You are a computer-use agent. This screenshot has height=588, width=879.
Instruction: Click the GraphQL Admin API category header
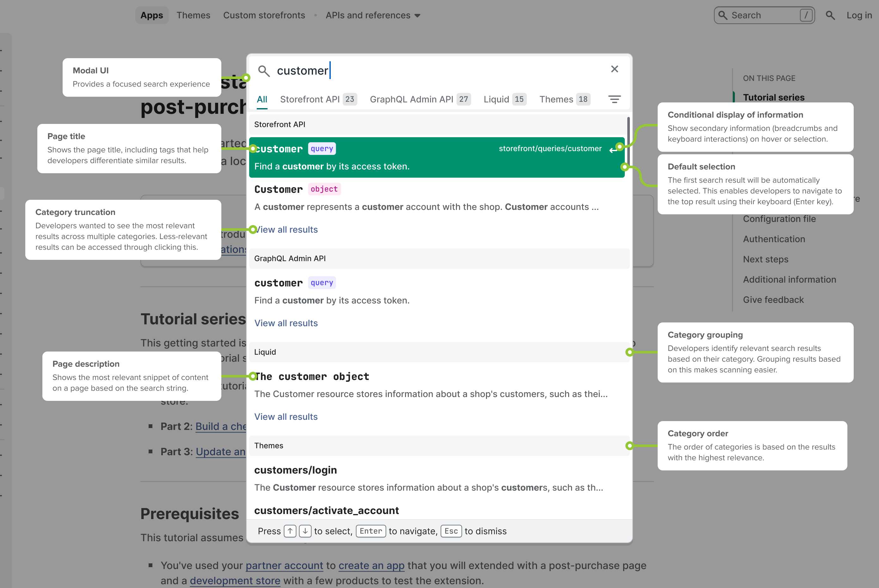pos(439,259)
